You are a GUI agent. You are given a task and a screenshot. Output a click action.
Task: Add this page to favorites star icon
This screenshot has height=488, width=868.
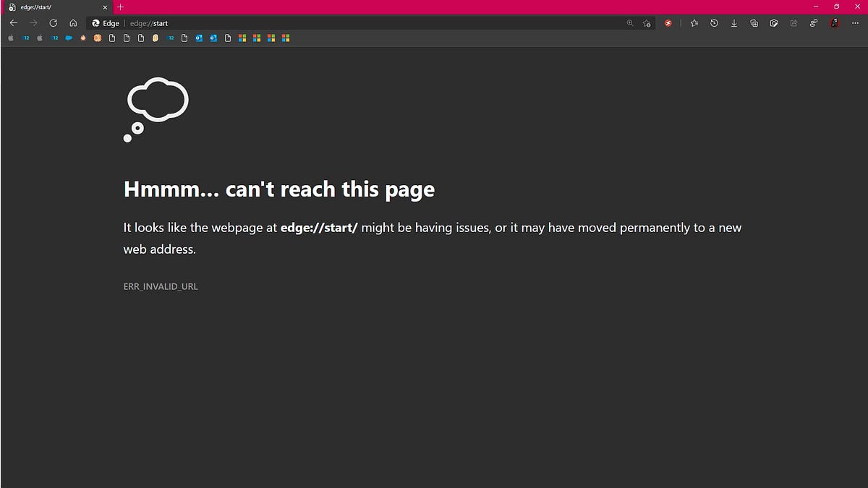(x=647, y=23)
